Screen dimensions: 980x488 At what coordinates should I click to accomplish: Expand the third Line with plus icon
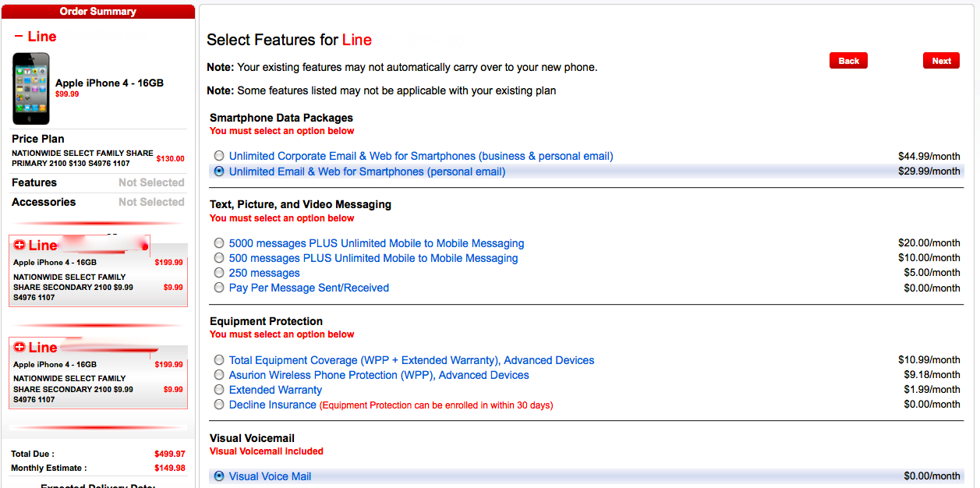click(19, 348)
